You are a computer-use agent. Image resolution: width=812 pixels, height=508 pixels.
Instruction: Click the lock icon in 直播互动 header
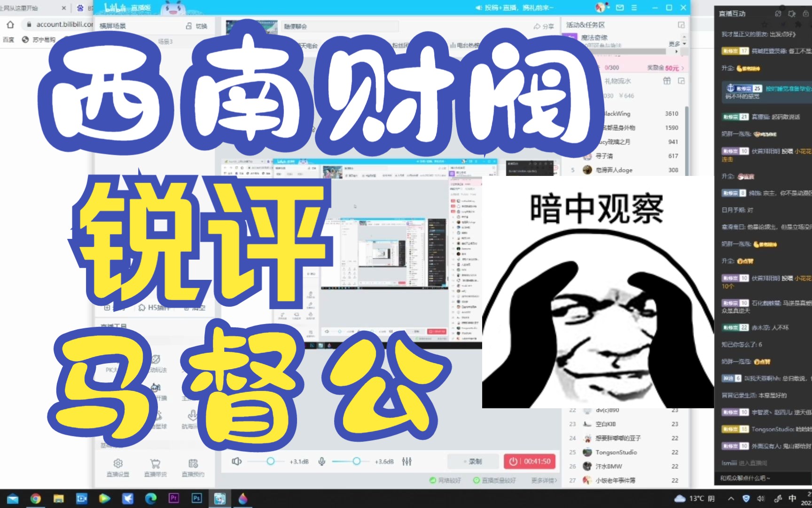click(x=806, y=14)
